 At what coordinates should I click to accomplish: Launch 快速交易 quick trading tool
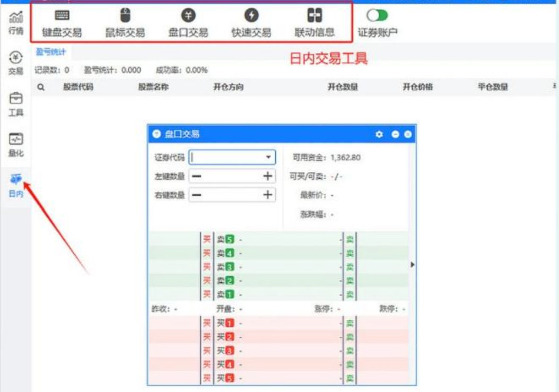pos(251,23)
